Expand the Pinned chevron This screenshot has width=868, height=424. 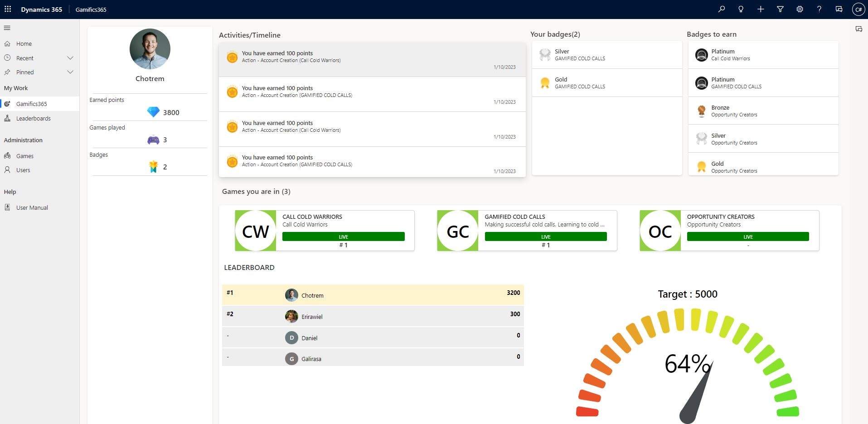pyautogui.click(x=70, y=72)
